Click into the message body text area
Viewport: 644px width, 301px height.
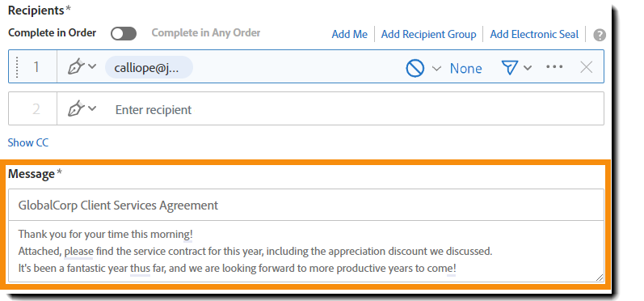click(306, 252)
